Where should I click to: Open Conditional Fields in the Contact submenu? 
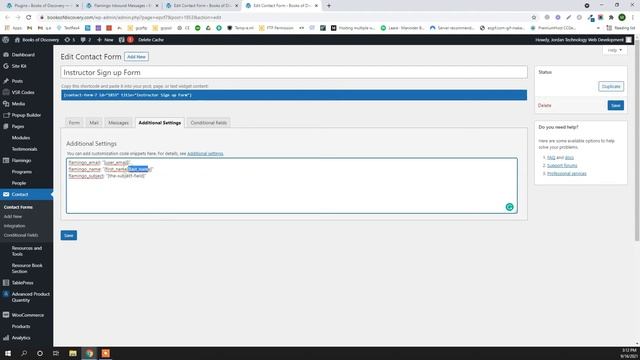[21, 236]
